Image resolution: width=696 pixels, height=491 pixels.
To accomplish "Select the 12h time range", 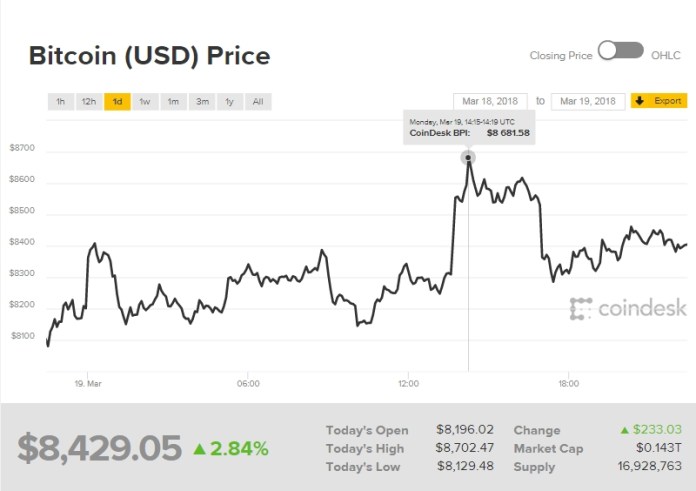I will (89, 101).
